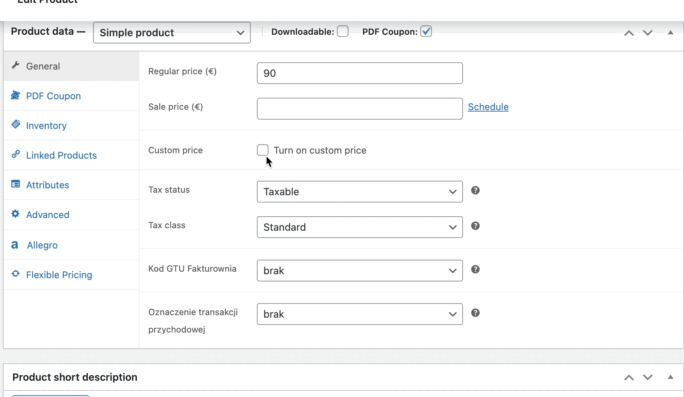Switch to the Advanced tab
The width and height of the screenshot is (684, 397).
(x=72, y=215)
